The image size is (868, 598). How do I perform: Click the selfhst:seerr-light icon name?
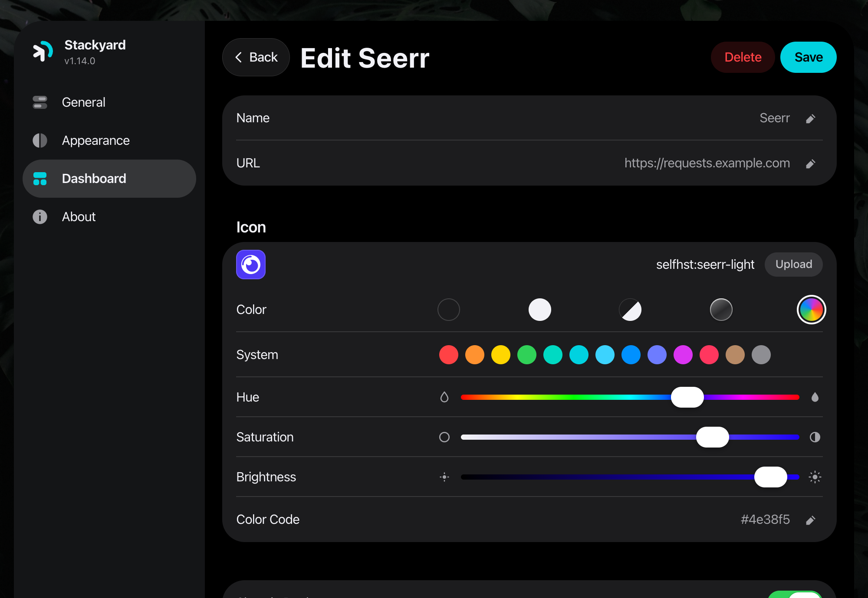coord(705,265)
